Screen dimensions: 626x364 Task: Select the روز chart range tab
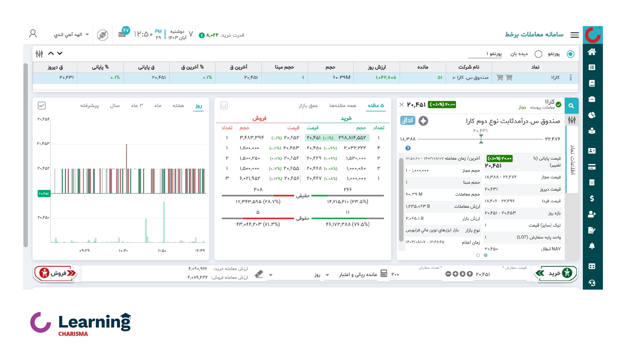coord(198,106)
